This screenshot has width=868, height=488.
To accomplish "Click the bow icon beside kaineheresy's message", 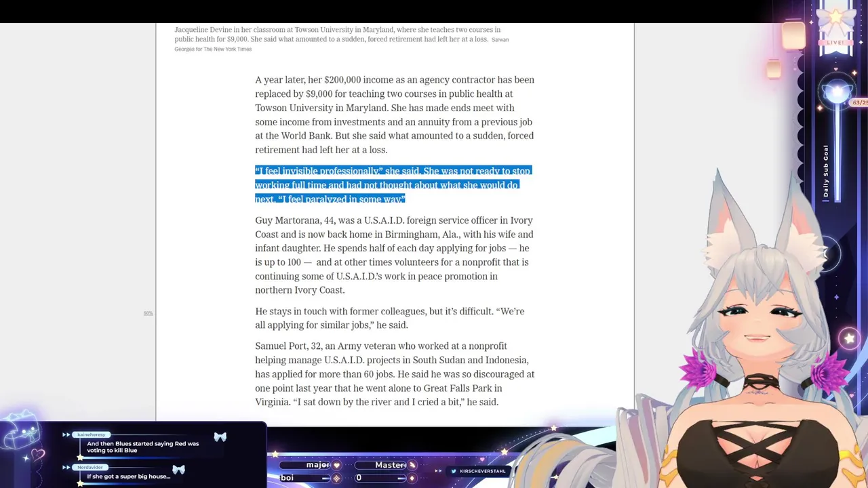I will [x=220, y=437].
